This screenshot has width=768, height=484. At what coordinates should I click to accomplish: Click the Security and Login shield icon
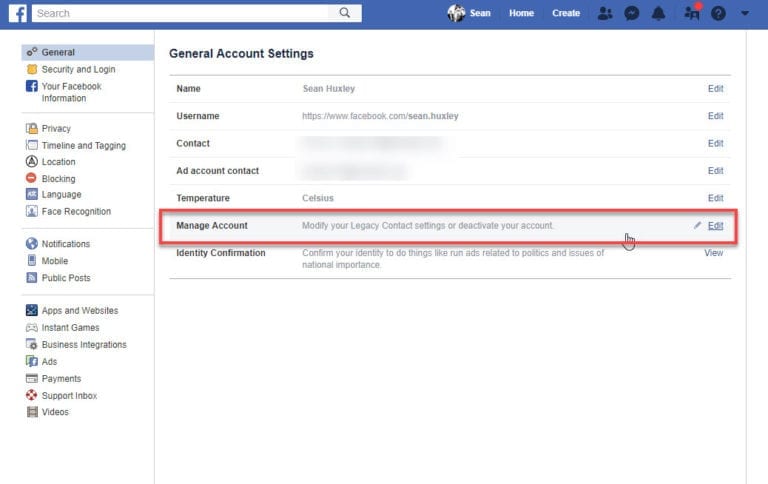pyautogui.click(x=32, y=69)
